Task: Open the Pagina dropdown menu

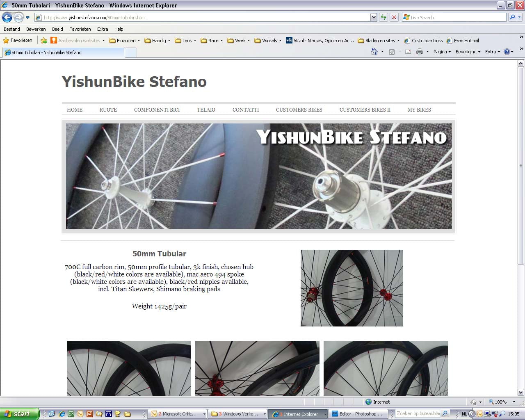Action: point(442,52)
